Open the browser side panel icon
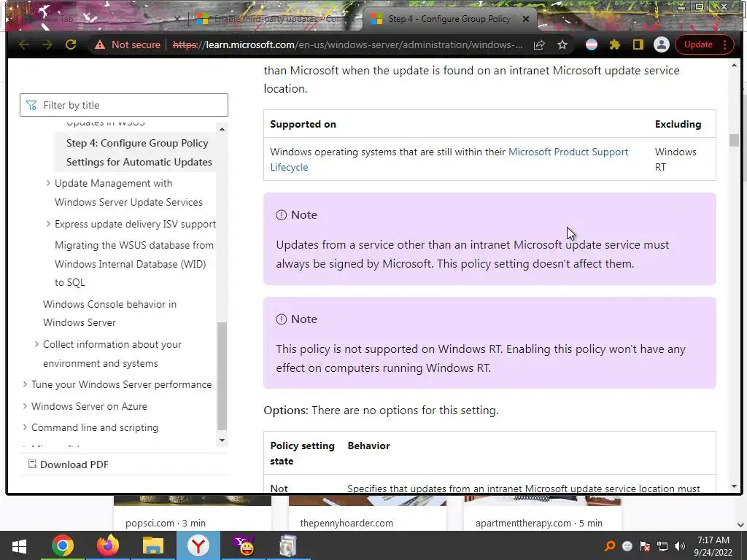The height and width of the screenshot is (560, 747). [638, 44]
